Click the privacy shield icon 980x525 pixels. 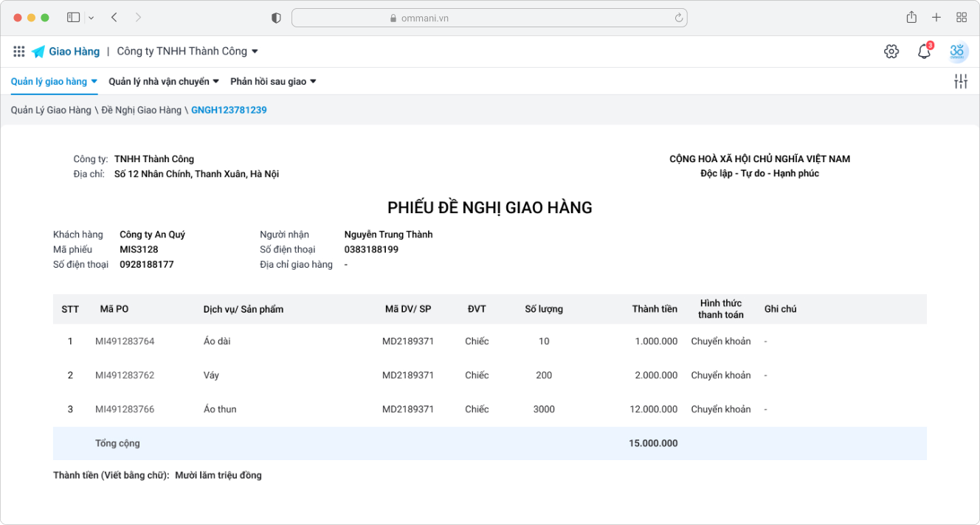(x=276, y=18)
